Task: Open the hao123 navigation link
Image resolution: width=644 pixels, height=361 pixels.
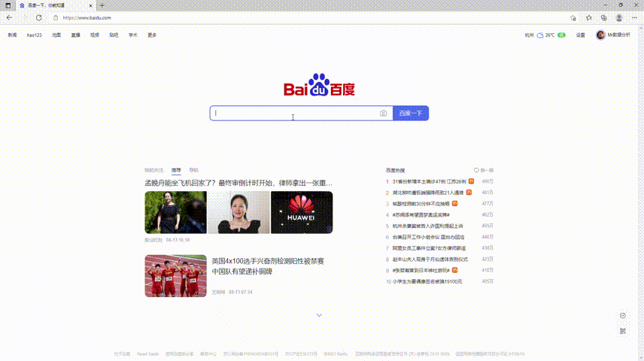Action: coord(35,35)
